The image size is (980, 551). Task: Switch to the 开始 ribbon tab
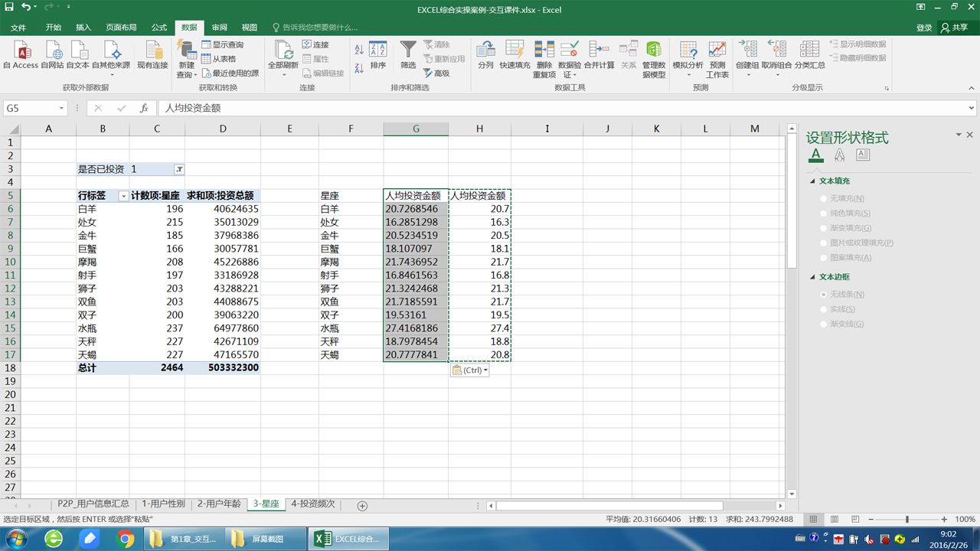[53, 28]
